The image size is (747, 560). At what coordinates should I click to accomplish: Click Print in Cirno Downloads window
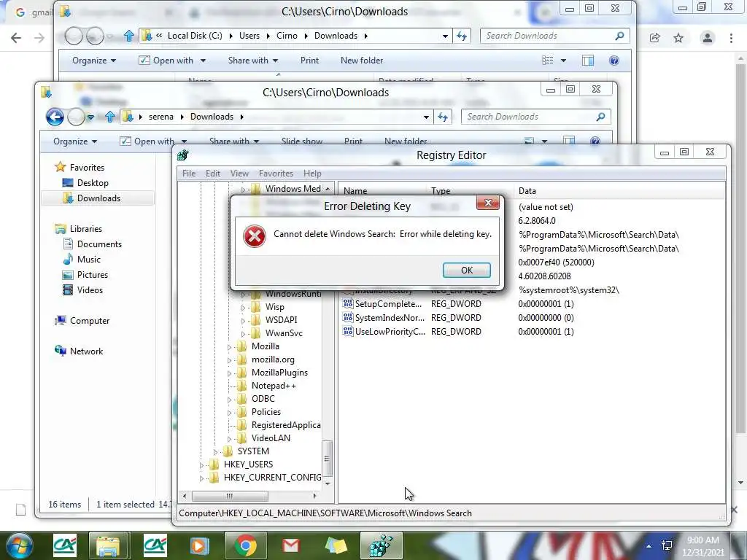pos(309,61)
